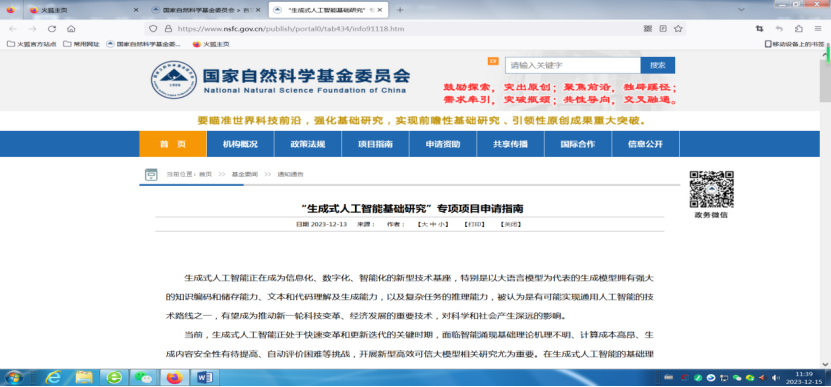Select the 生成式人工智能基础研究 tab
Viewport: 831px width, 387px height.
tap(328, 10)
